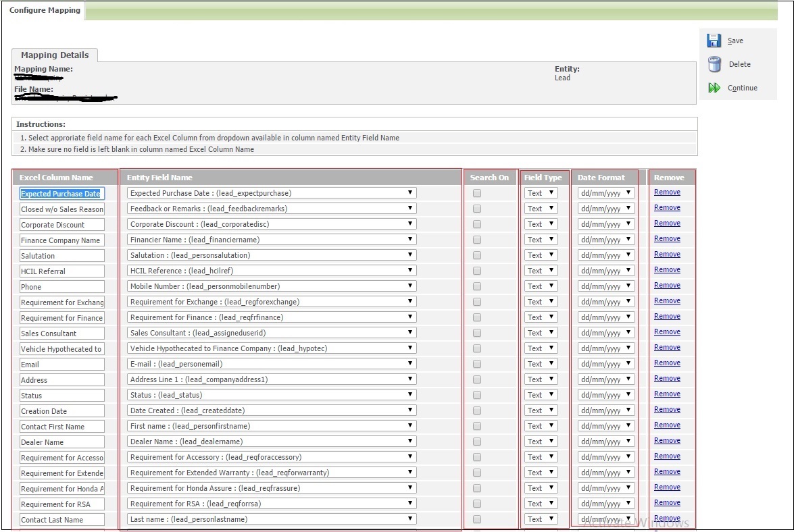The width and height of the screenshot is (796, 532).
Task: Click the Save floppy disk icon
Action: (x=714, y=41)
